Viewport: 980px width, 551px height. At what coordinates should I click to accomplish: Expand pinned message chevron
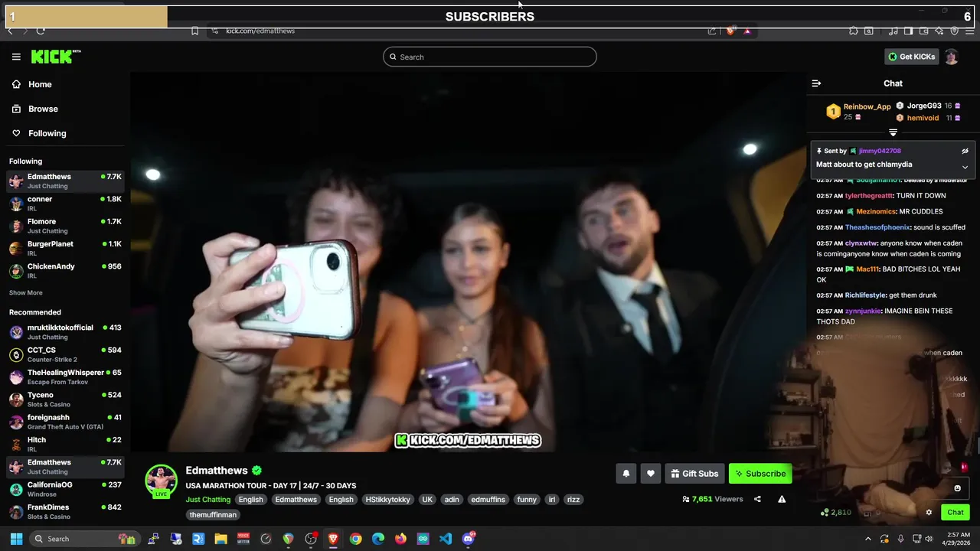965,167
